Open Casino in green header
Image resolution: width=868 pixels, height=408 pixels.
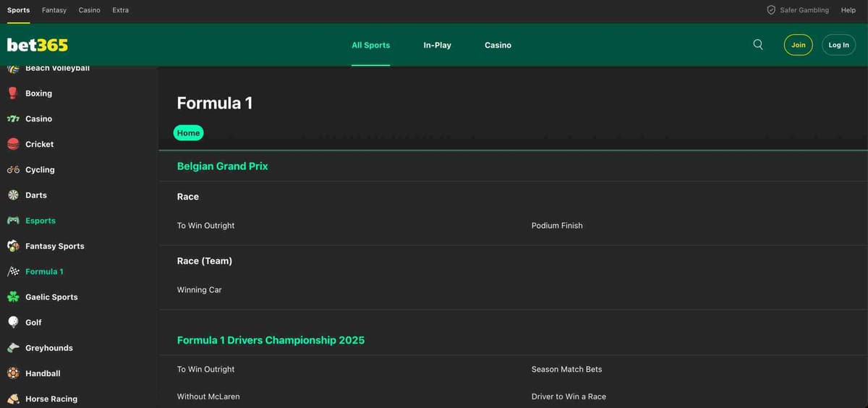pos(498,45)
